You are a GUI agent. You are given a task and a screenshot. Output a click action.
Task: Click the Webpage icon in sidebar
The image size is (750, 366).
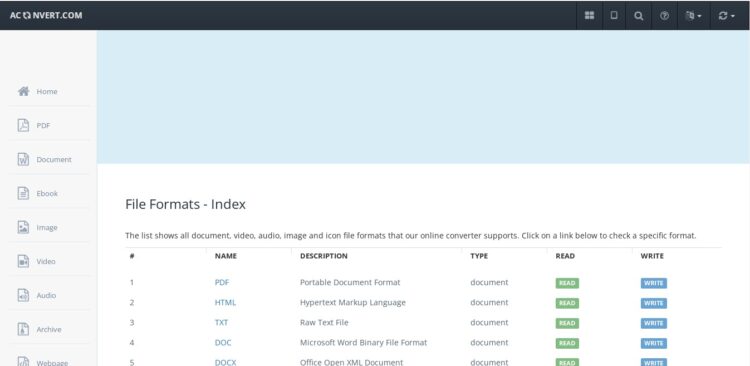(23, 362)
